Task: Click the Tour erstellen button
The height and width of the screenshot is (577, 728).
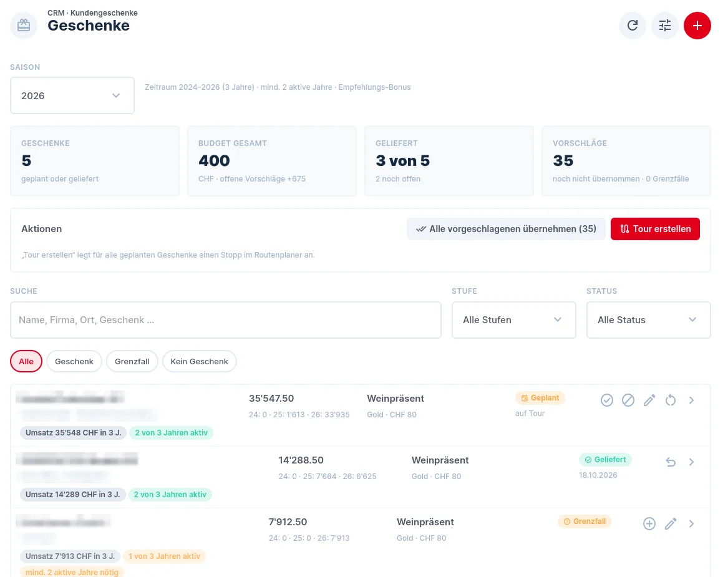Action: pyautogui.click(x=655, y=229)
